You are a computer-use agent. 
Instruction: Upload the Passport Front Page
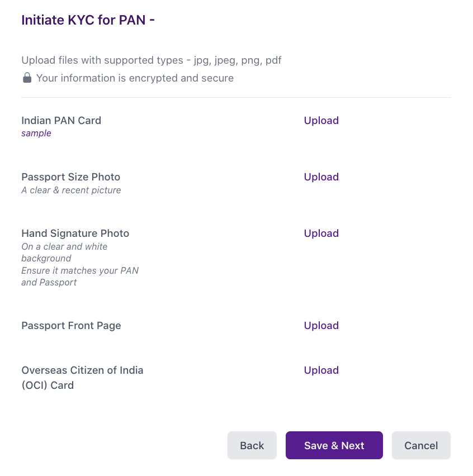pyautogui.click(x=321, y=326)
